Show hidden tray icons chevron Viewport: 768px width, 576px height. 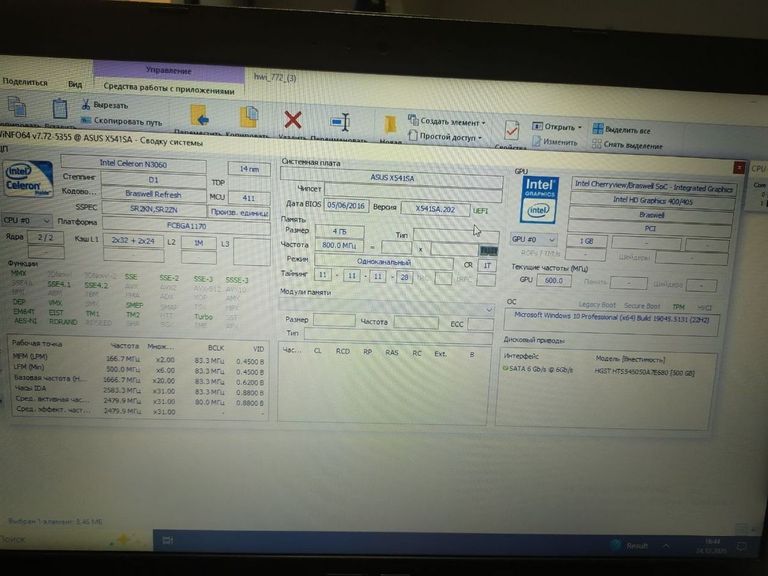pos(666,546)
